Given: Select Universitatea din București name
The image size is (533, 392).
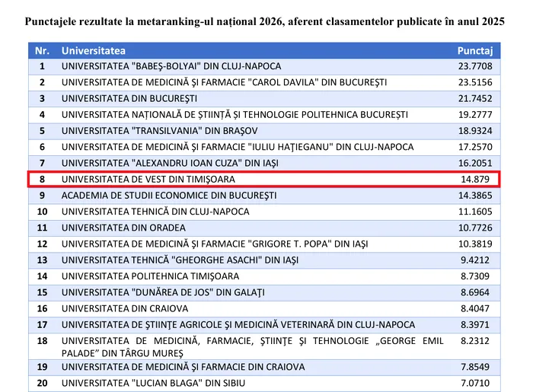Looking at the screenshot, I should 129,99.
